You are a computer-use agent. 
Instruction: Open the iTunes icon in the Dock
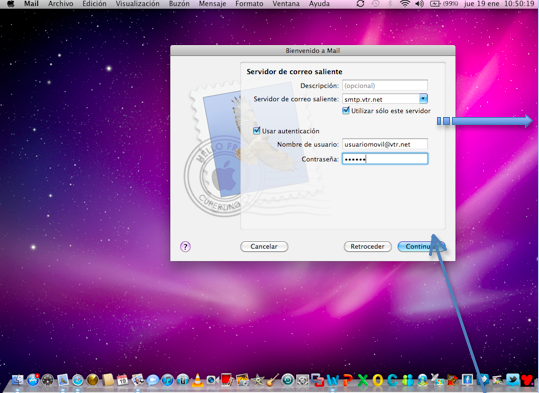tap(167, 380)
